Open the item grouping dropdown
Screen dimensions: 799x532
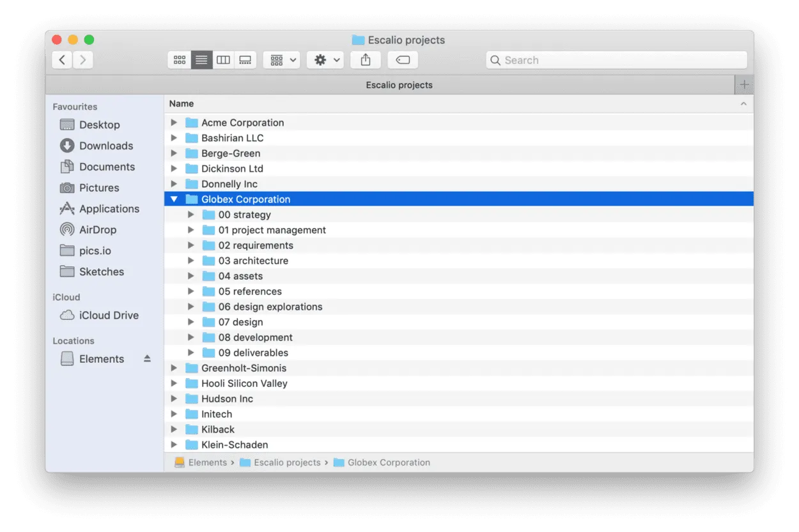tap(281, 59)
